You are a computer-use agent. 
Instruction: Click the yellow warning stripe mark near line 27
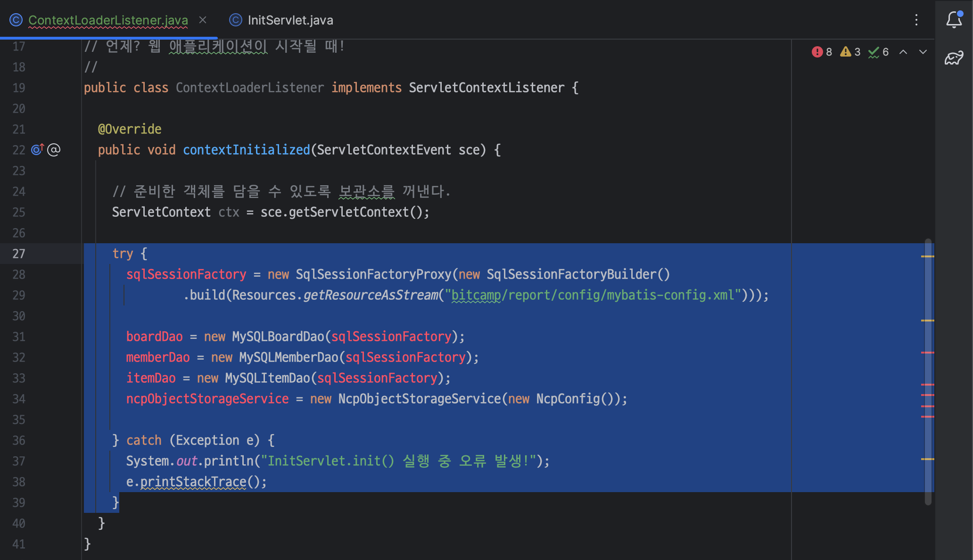[927, 256]
